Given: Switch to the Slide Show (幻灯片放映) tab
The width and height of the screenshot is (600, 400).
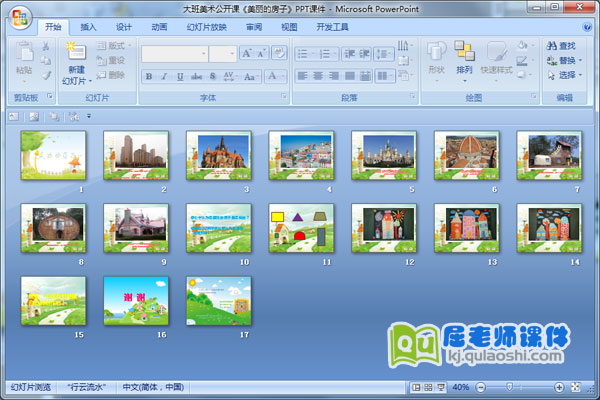Looking at the screenshot, I should point(207,27).
